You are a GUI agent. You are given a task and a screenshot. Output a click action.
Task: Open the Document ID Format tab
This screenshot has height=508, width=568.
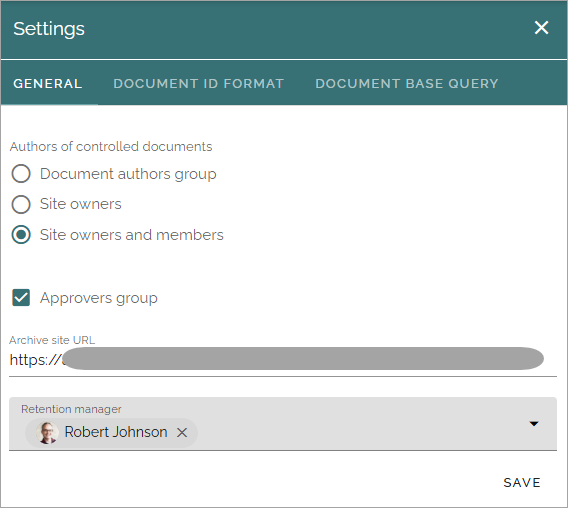[199, 84]
